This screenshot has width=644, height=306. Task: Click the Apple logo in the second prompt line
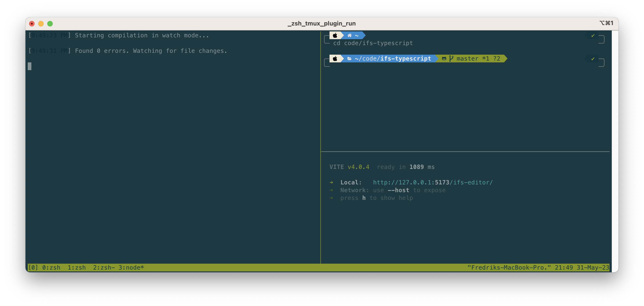tap(335, 59)
